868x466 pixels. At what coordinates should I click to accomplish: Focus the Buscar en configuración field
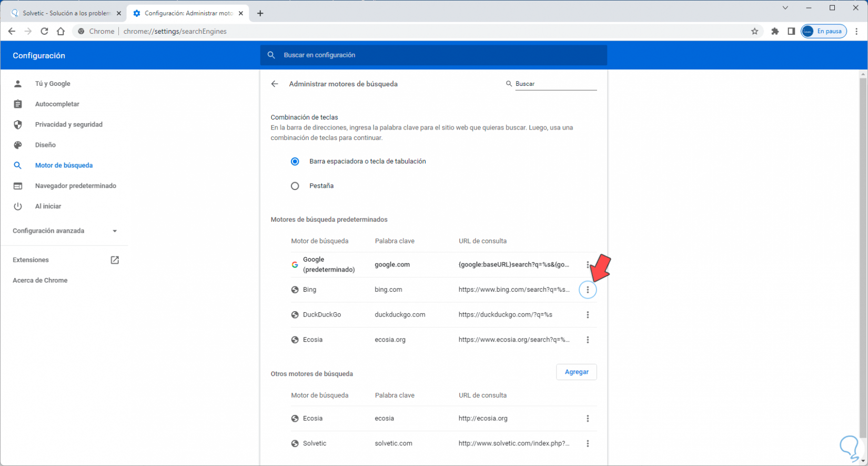(x=433, y=55)
